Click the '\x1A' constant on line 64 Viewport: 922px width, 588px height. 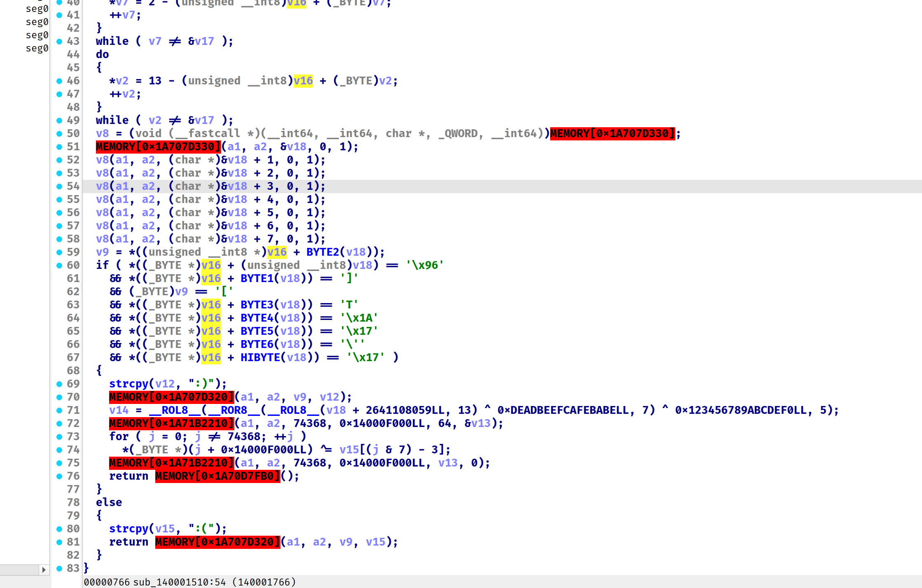coord(359,318)
